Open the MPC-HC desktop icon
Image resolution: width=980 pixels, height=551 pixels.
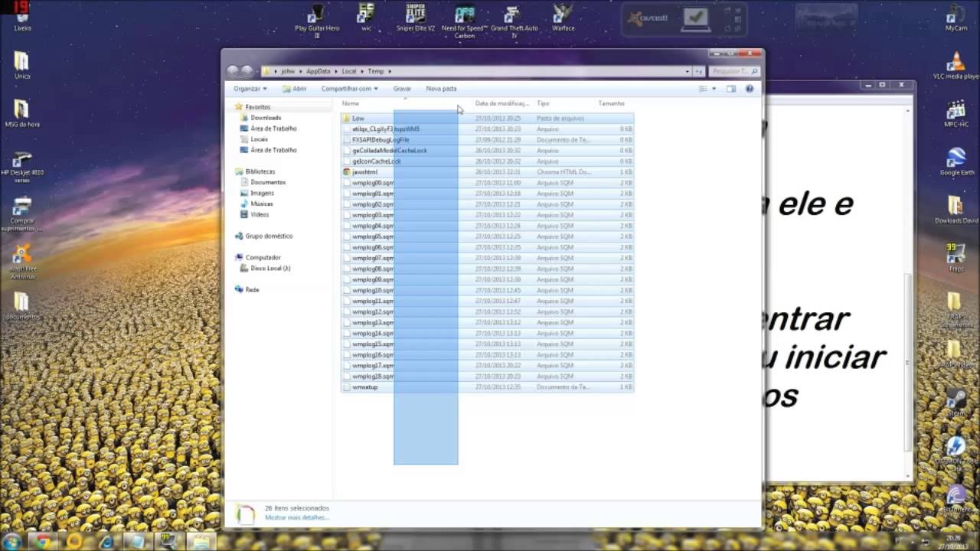pos(955,113)
